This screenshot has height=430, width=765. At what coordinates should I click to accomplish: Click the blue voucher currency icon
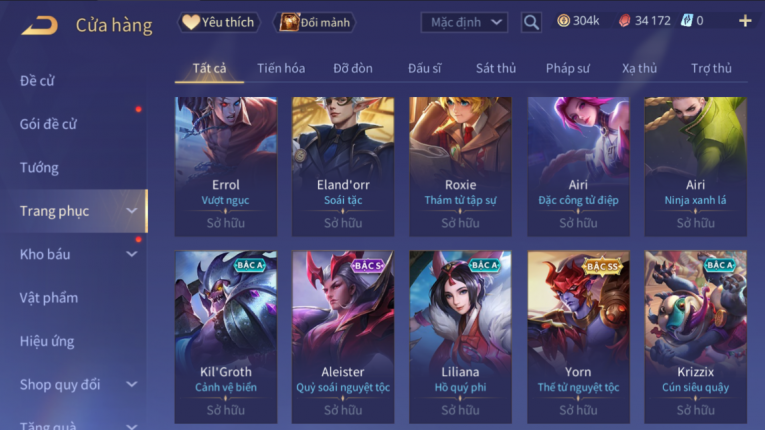(x=687, y=20)
